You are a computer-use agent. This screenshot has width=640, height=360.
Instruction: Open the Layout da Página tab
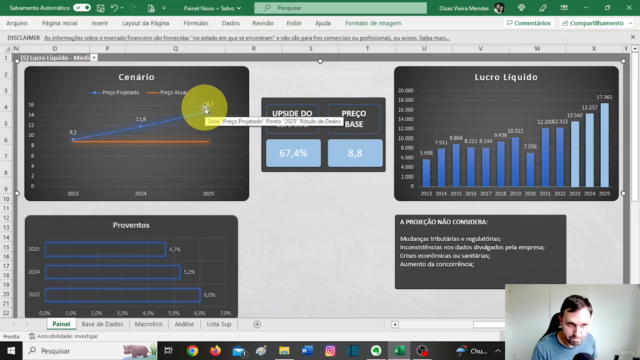pyautogui.click(x=145, y=23)
